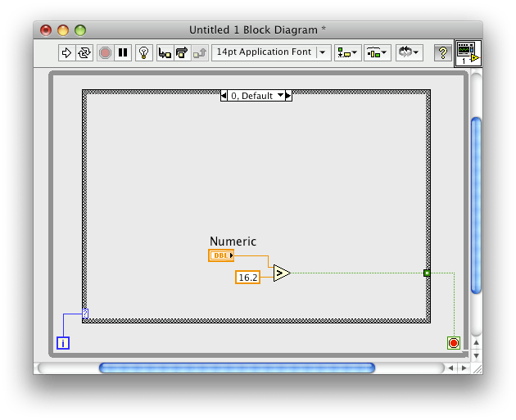Click the loop iteration terminal i
516x420 pixels.
pos(63,343)
